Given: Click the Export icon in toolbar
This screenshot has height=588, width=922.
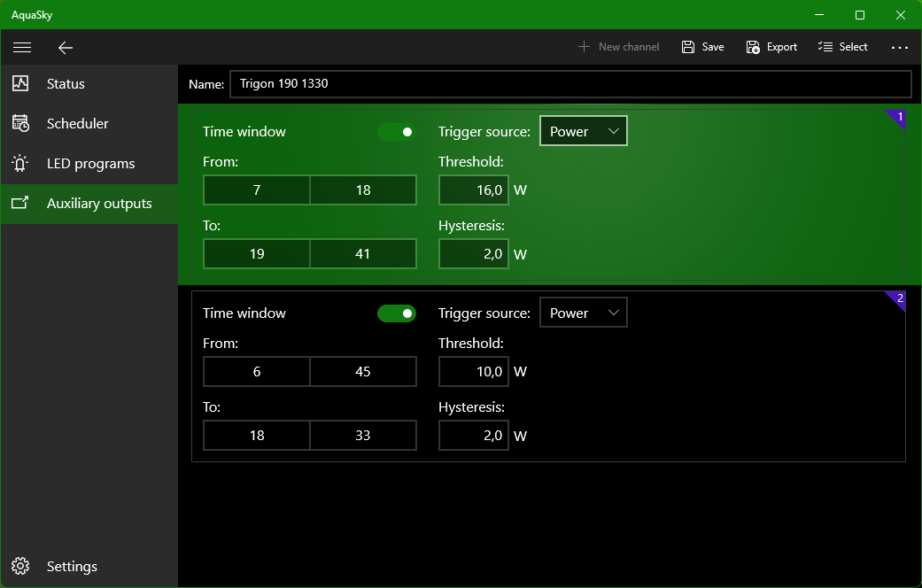Looking at the screenshot, I should pos(753,47).
